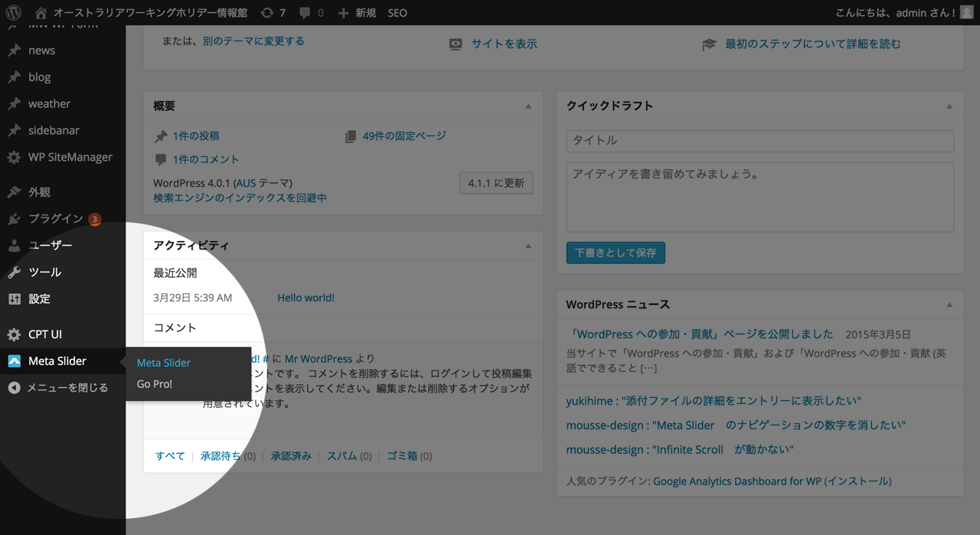This screenshot has height=535, width=980.
Task: Click the pin icon beside sidebanar
Action: [14, 131]
